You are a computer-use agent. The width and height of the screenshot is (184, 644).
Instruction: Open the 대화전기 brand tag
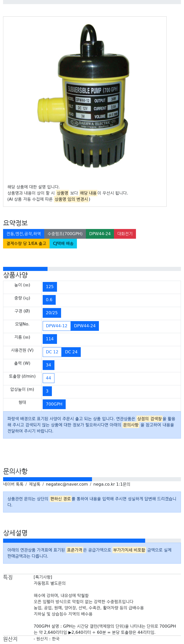(125, 234)
